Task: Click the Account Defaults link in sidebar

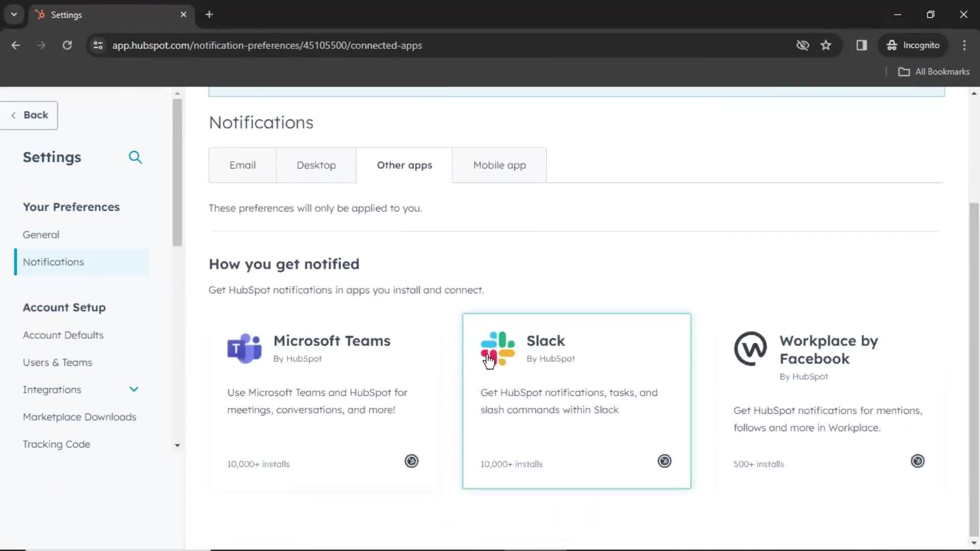Action: pos(63,335)
